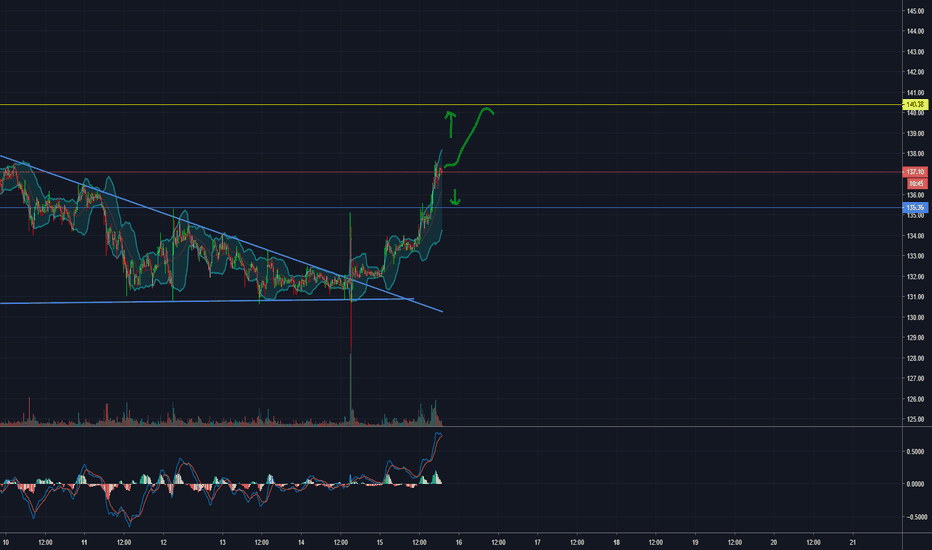Click the 0.0000 indicator scale label

(x=915, y=484)
